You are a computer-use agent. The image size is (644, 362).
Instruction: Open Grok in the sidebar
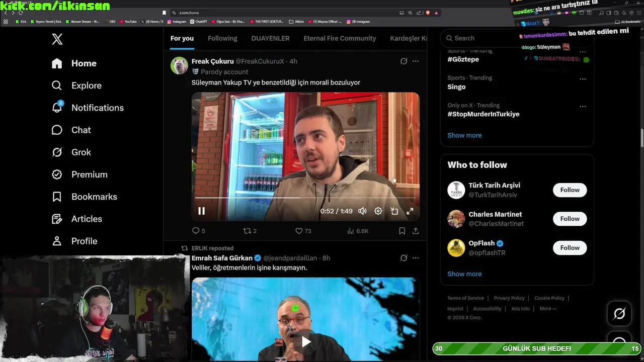pos(71,152)
